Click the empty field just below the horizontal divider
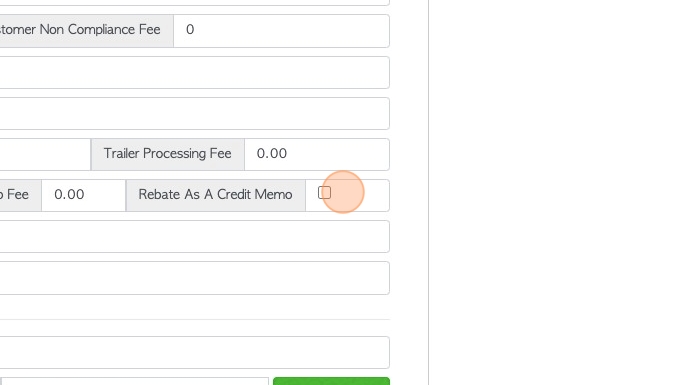The image size is (688, 385). click(x=194, y=353)
